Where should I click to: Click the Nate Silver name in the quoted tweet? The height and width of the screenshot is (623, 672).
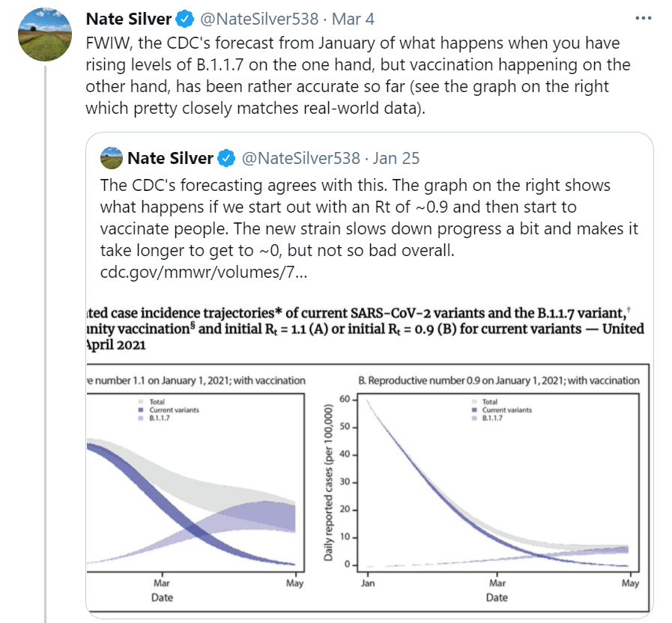[169, 159]
